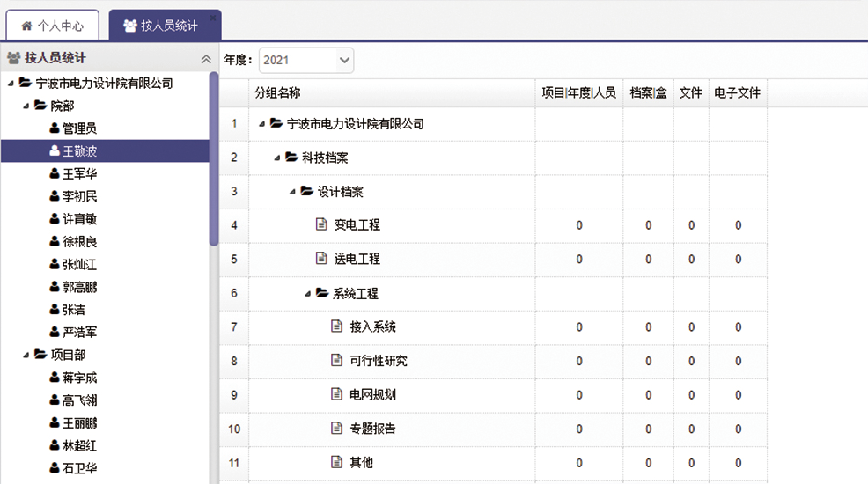868x484 pixels.
Task: Switch to the 个人中心 tab
Action: point(52,26)
